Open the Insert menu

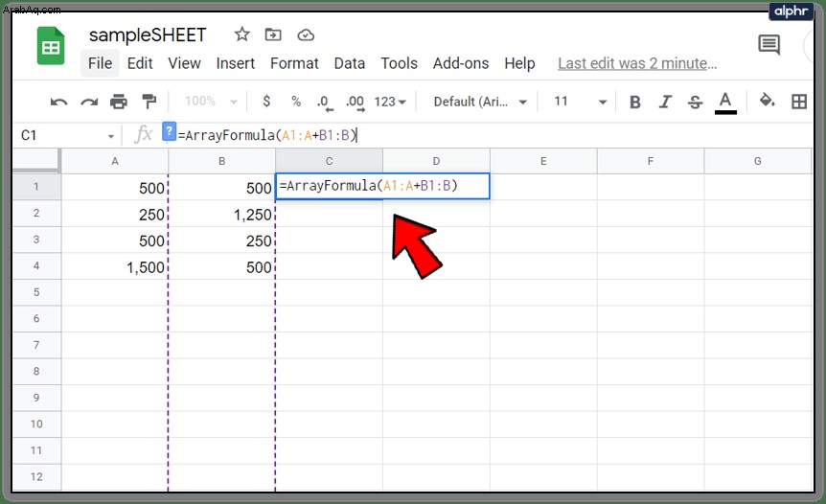pyautogui.click(x=236, y=64)
